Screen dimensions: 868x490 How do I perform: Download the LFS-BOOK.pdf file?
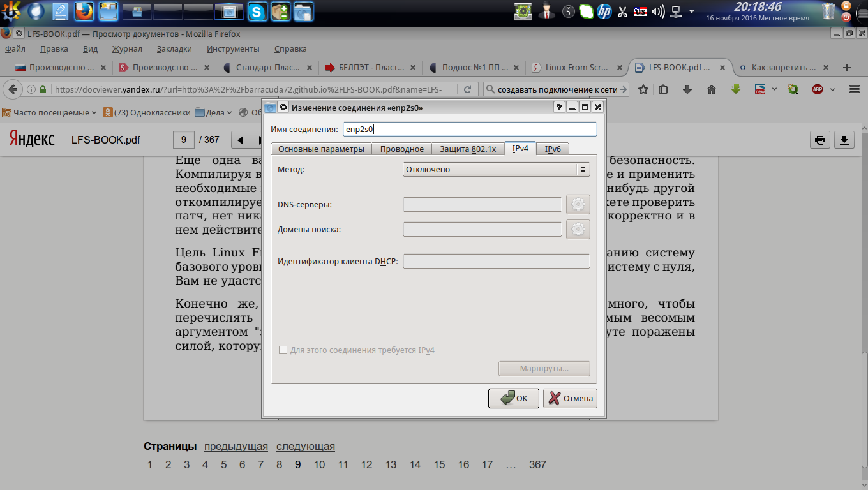tap(844, 140)
